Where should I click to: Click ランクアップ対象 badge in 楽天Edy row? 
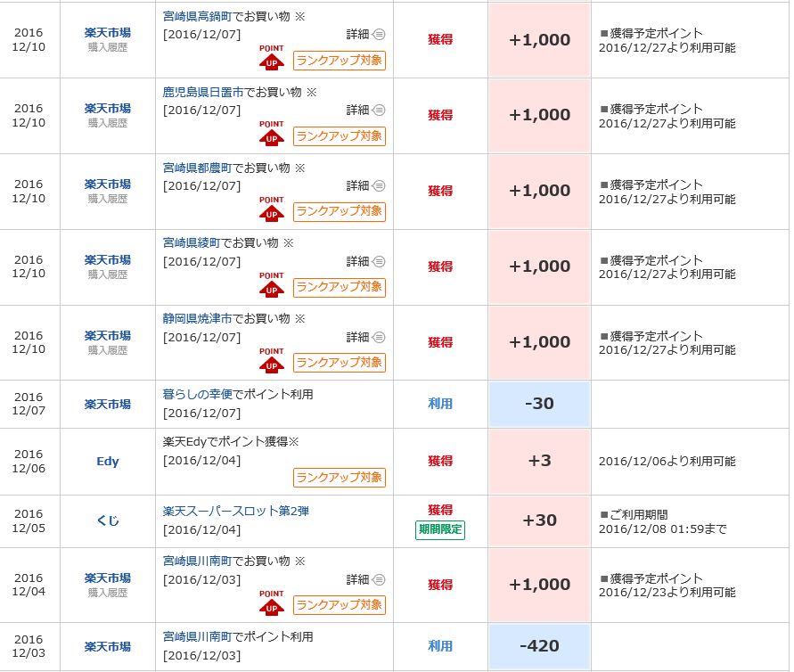[x=340, y=478]
